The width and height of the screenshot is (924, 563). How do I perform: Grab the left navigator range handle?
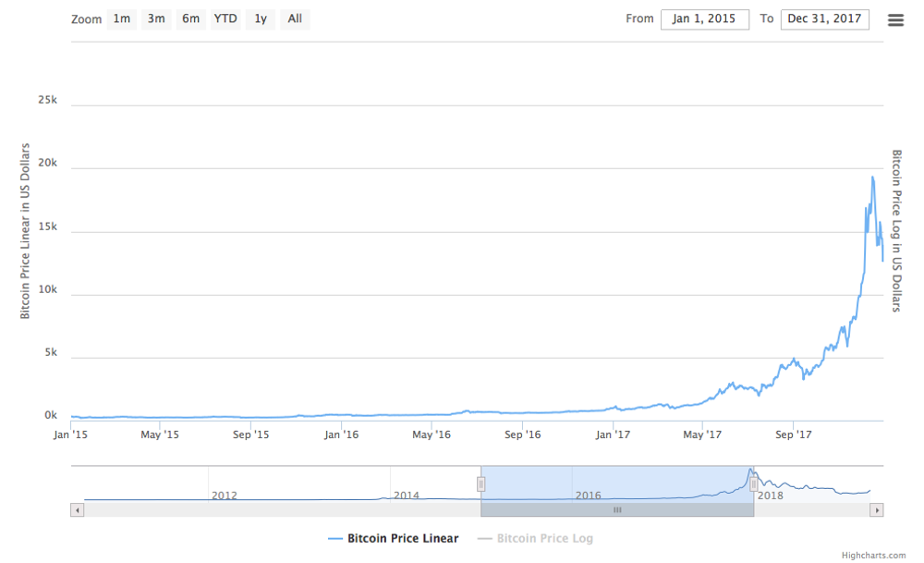[480, 484]
